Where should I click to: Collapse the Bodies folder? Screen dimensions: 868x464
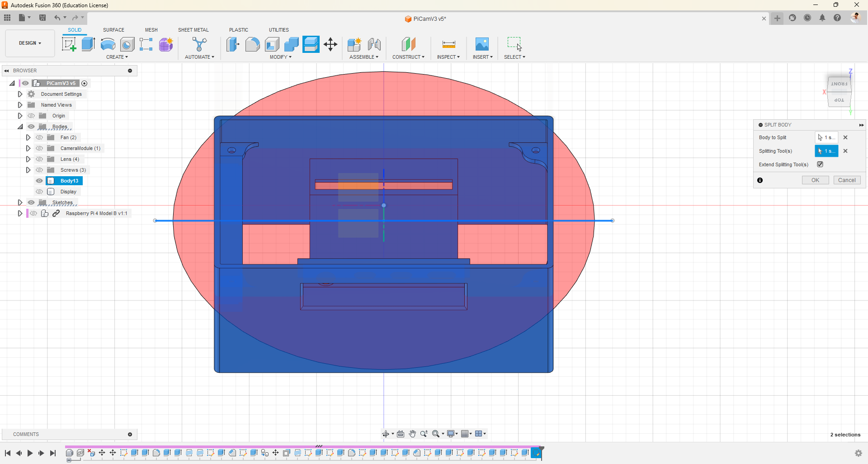point(20,127)
